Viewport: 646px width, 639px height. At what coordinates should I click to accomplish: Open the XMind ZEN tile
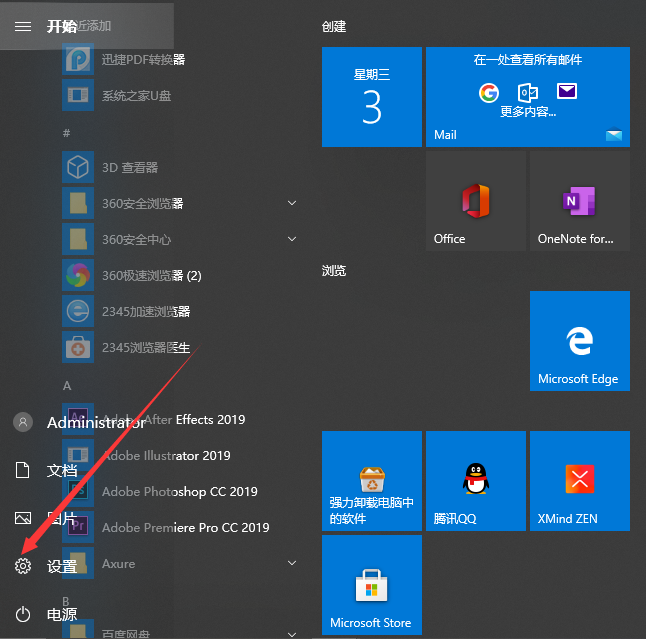[580, 481]
